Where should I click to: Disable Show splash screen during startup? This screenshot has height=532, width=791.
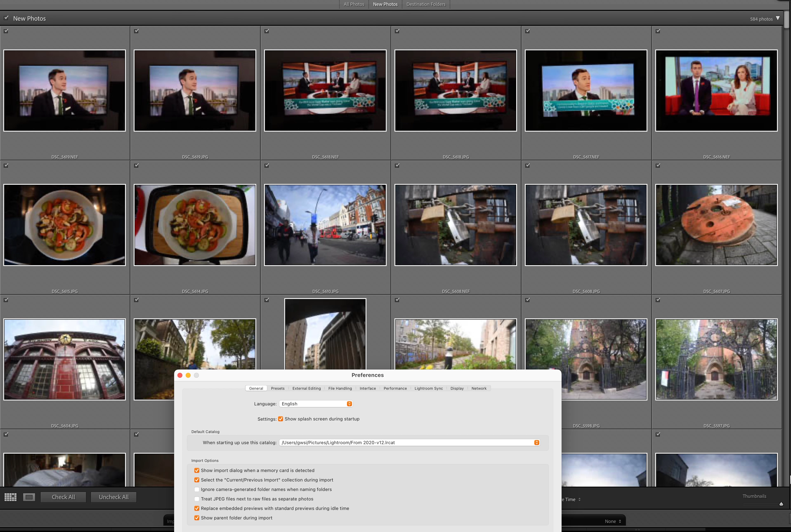pos(281,419)
